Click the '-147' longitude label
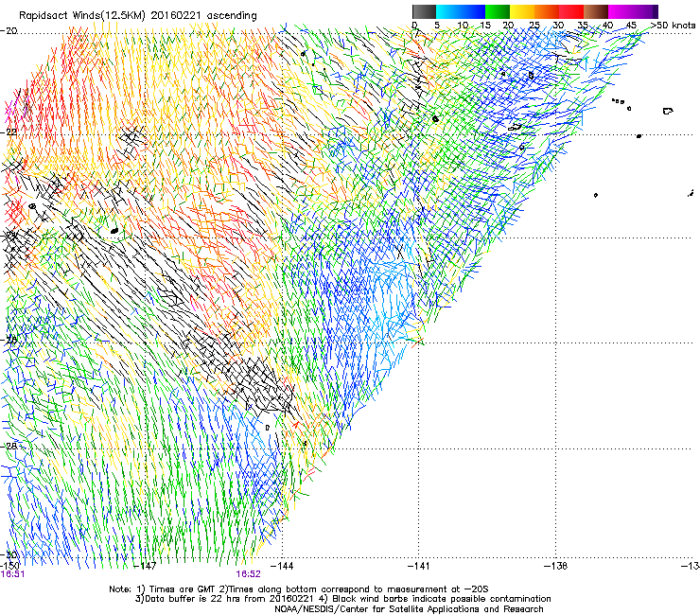The height and width of the screenshot is (615, 700). click(x=146, y=566)
